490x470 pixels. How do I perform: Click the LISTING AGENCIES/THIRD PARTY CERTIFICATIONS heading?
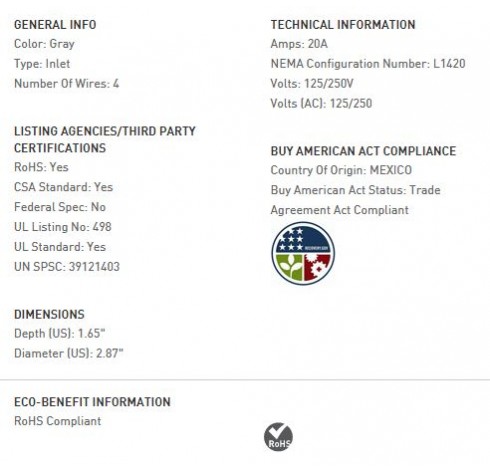[x=105, y=139]
